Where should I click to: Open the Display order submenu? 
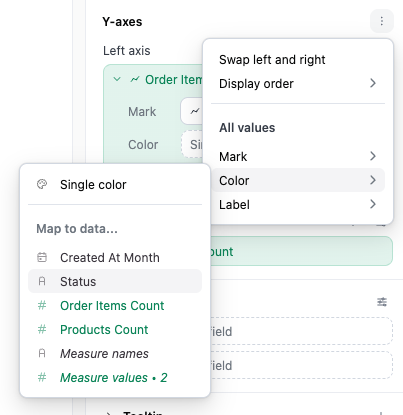[298, 84]
